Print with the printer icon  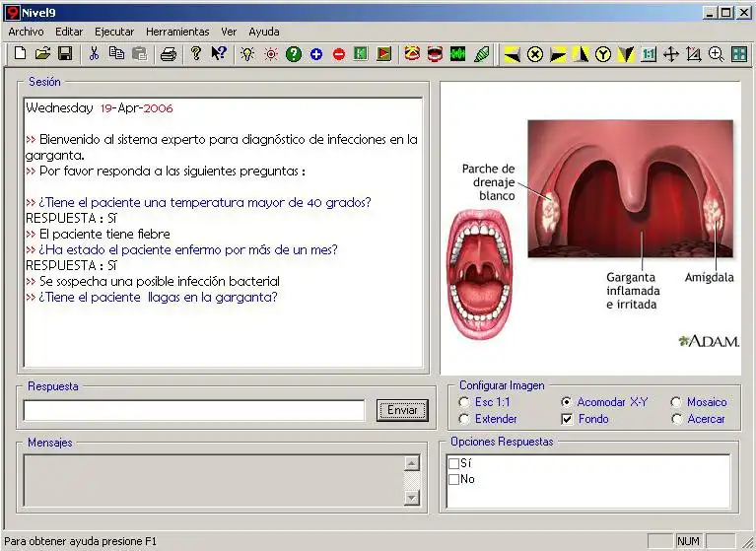click(169, 54)
